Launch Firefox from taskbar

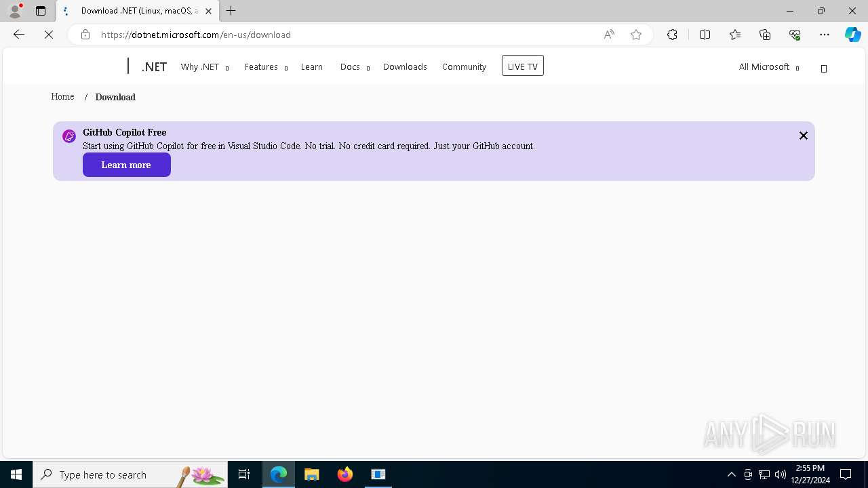(x=345, y=474)
